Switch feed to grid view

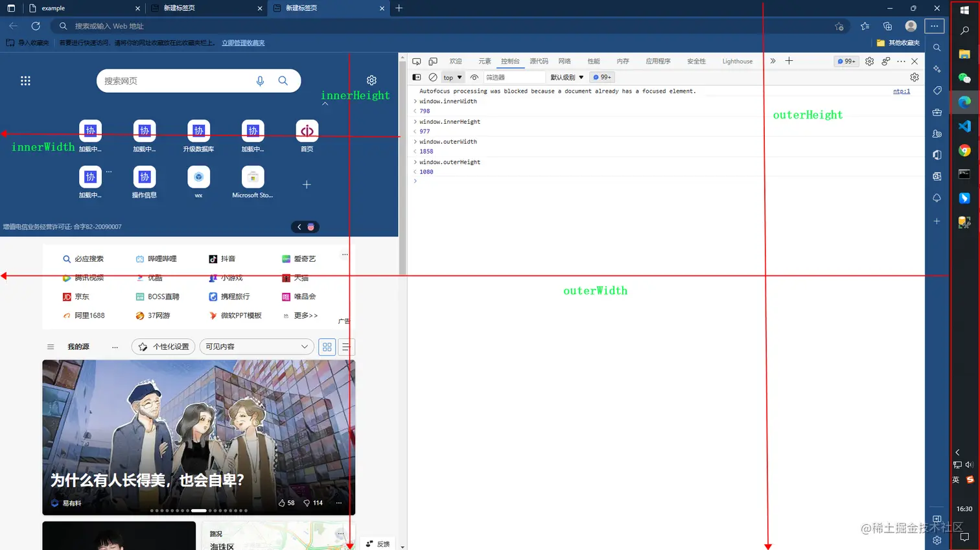(327, 347)
